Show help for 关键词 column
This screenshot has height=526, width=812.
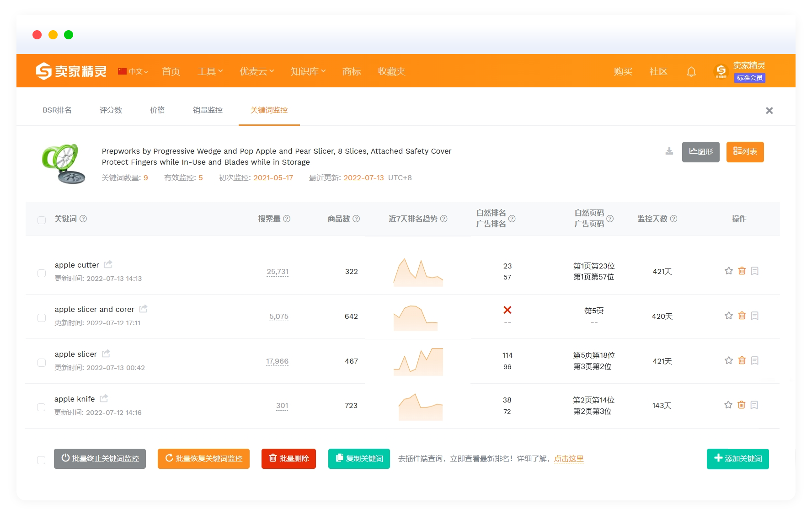click(x=83, y=219)
